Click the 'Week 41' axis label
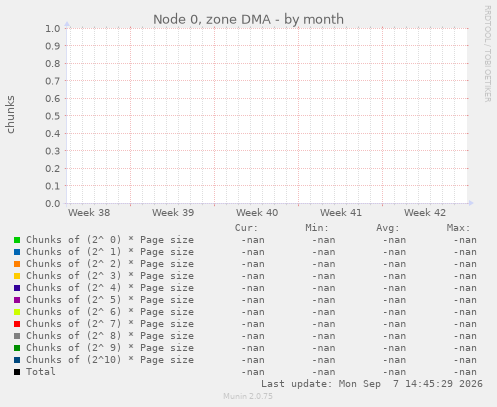497x407 pixels. click(341, 213)
